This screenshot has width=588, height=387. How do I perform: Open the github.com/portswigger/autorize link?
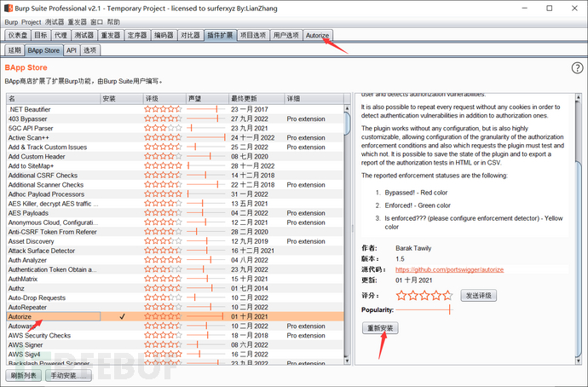(x=449, y=269)
